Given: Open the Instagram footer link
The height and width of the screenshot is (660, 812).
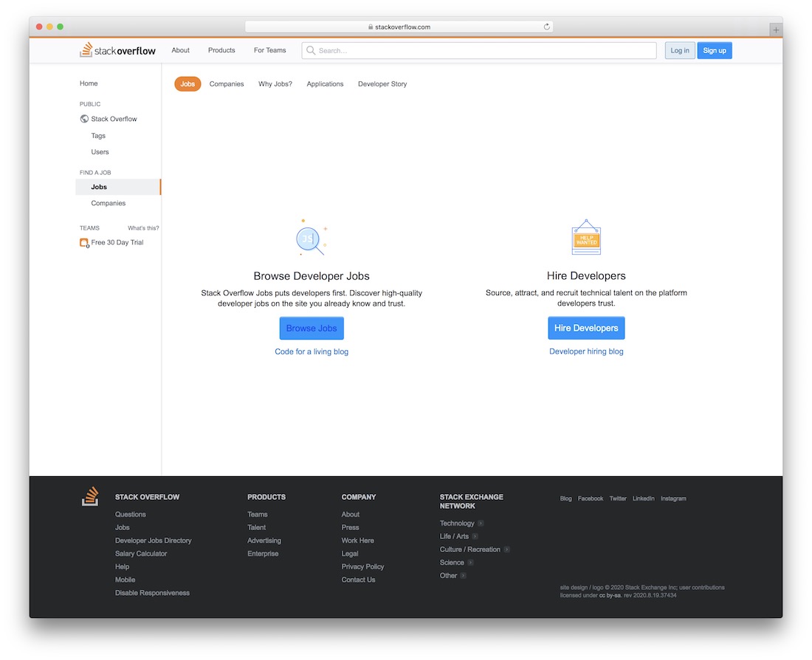Looking at the screenshot, I should coord(673,498).
